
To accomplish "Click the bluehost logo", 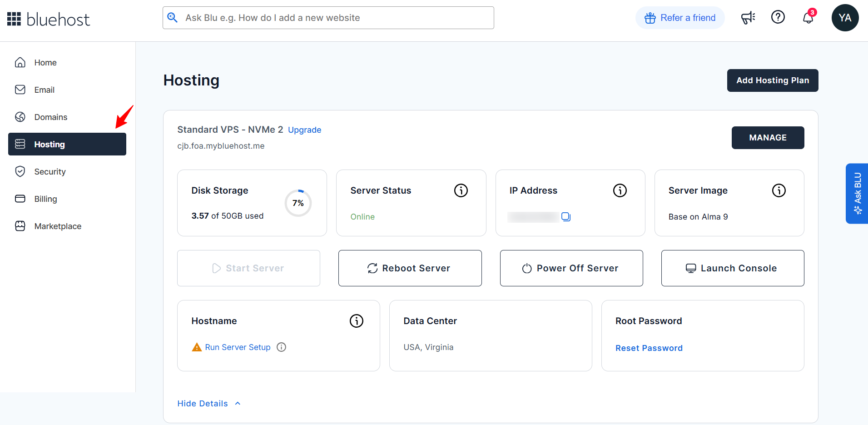I will coord(58,19).
